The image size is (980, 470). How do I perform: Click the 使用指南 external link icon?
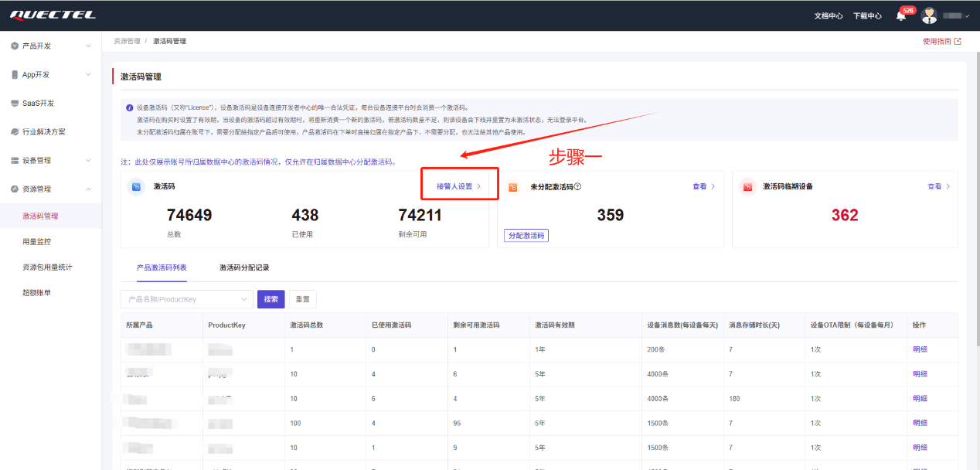click(958, 42)
